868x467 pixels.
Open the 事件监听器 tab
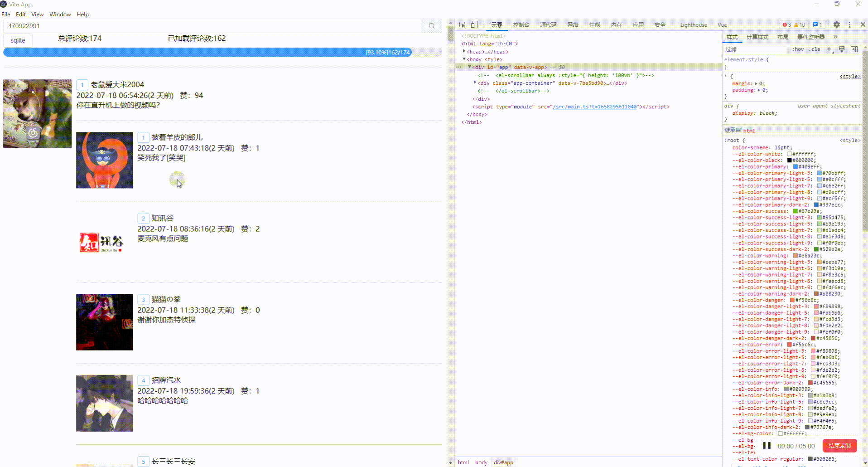(x=811, y=37)
